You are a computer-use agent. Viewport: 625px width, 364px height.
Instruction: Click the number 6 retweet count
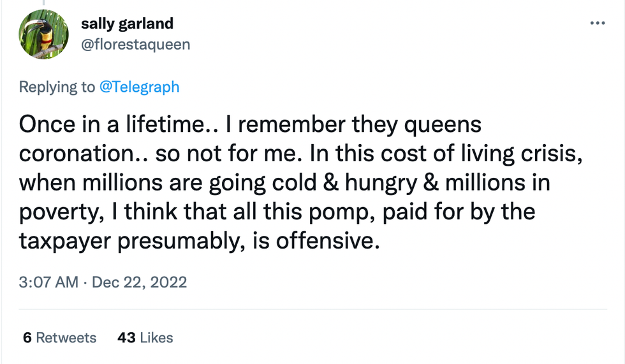[27, 338]
